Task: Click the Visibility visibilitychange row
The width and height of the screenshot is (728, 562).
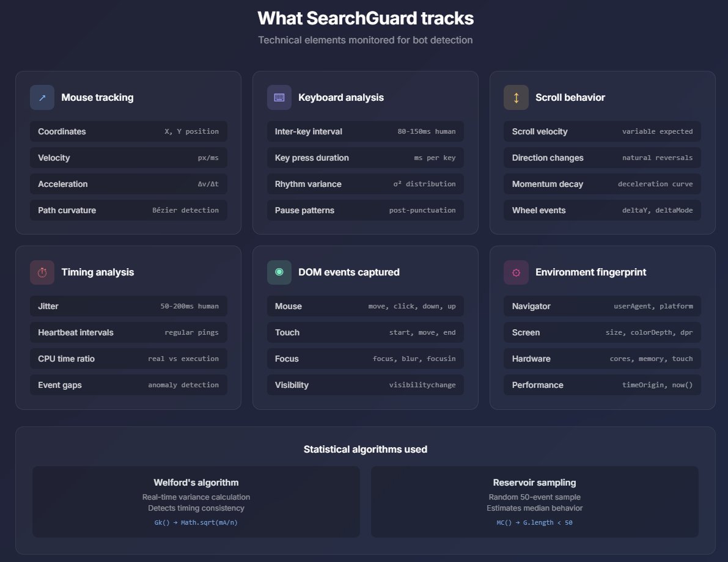Action: point(366,385)
